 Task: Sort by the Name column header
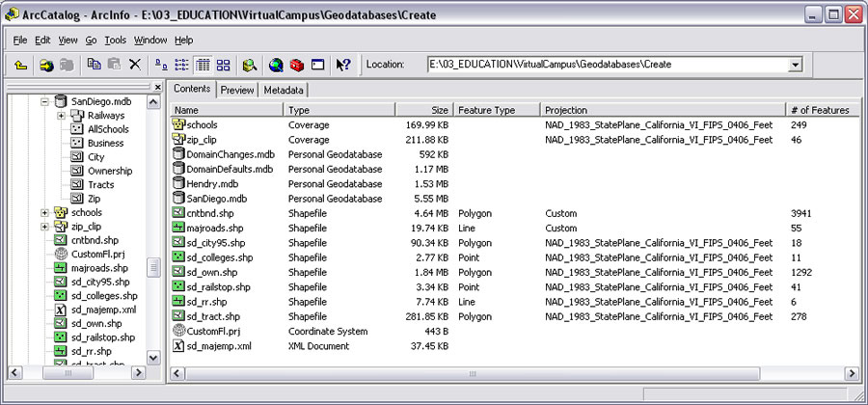227,110
